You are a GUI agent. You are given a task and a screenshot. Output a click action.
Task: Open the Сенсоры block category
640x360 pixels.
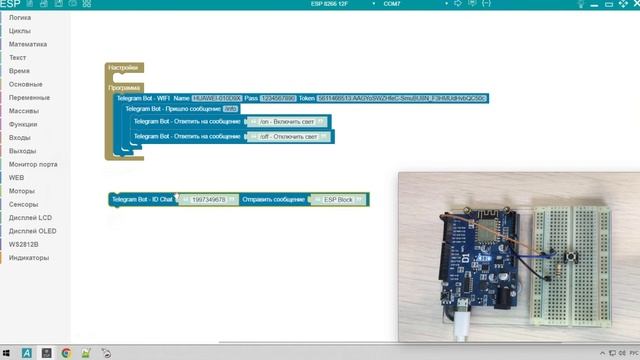point(23,204)
